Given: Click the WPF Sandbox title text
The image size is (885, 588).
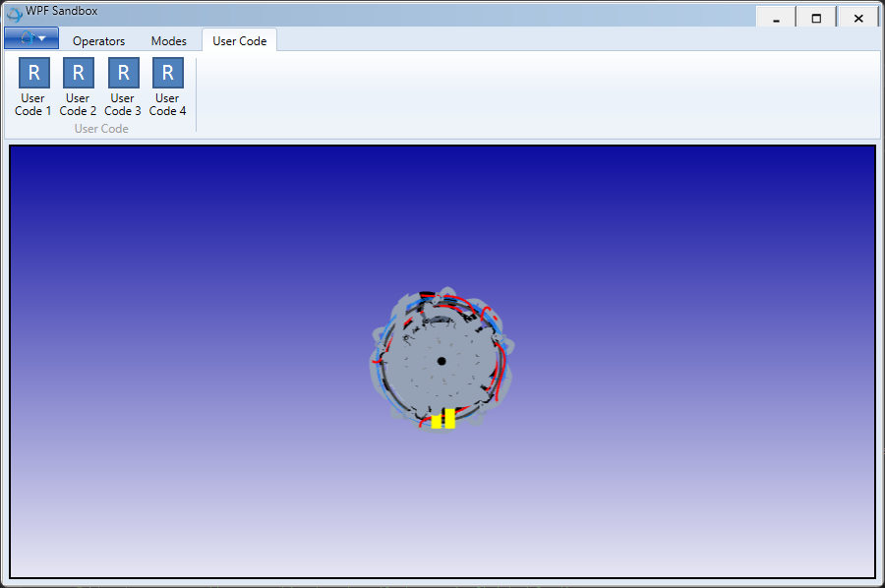Looking at the screenshot, I should tap(61, 11).
